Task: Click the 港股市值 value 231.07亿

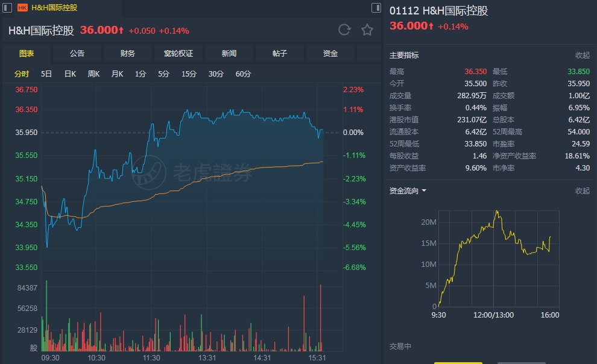Action: 472,120
